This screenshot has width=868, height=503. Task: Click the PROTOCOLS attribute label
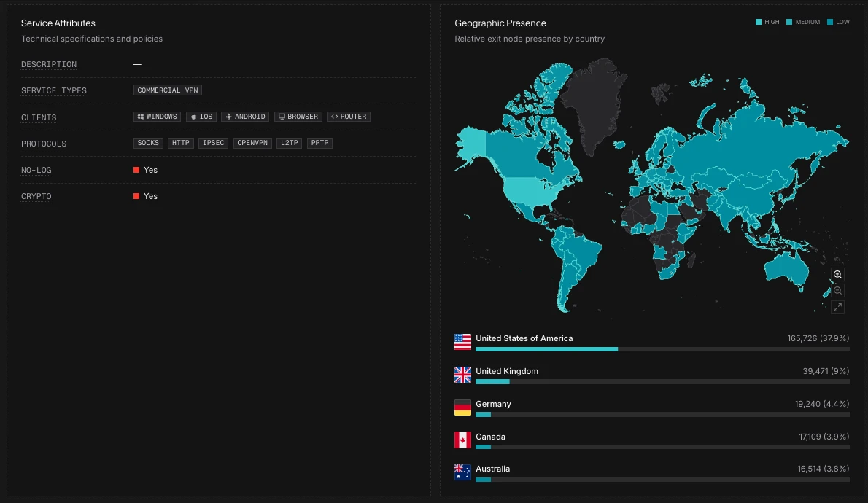[44, 144]
